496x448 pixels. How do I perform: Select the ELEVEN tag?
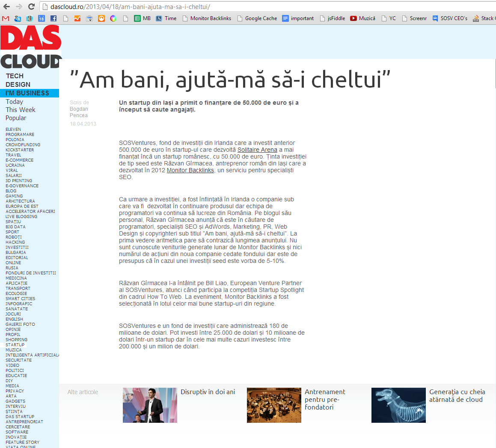[x=13, y=130]
